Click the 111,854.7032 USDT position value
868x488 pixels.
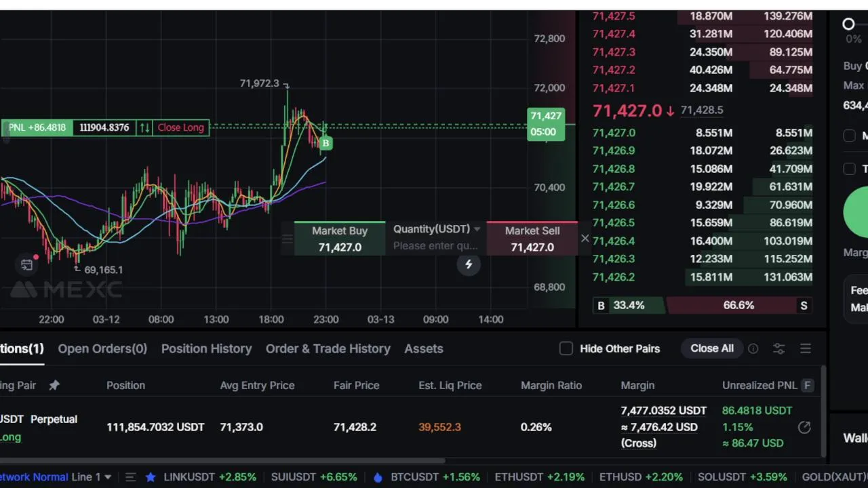coord(155,427)
